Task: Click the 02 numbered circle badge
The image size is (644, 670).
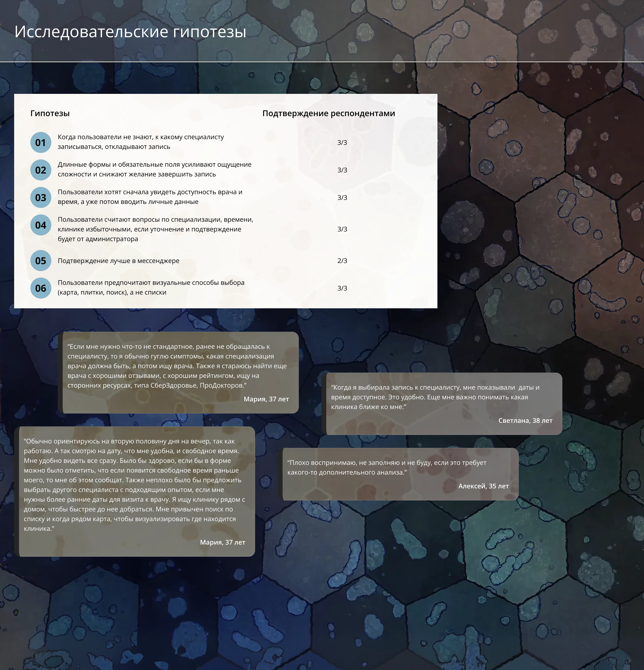Action: point(41,170)
